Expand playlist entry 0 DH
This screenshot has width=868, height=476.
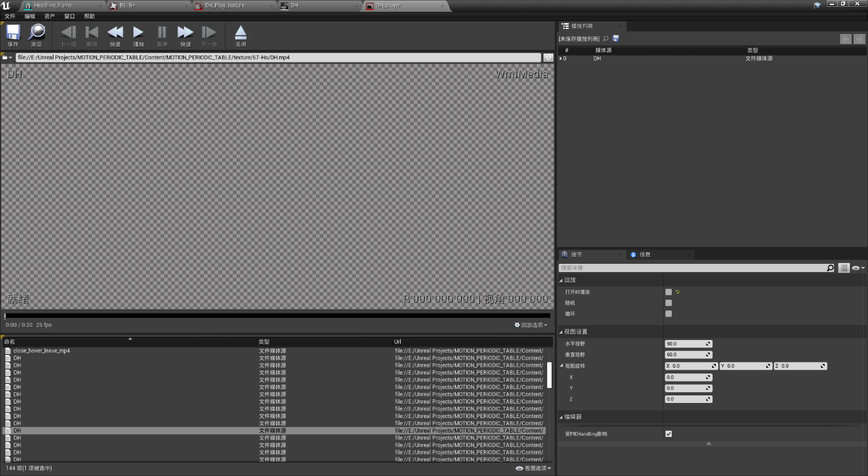(560, 59)
